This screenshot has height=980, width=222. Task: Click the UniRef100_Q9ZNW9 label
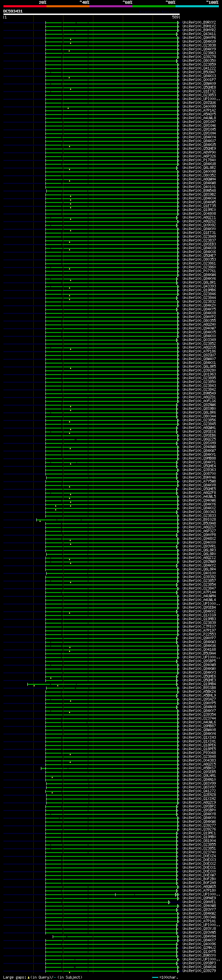click(199, 561)
